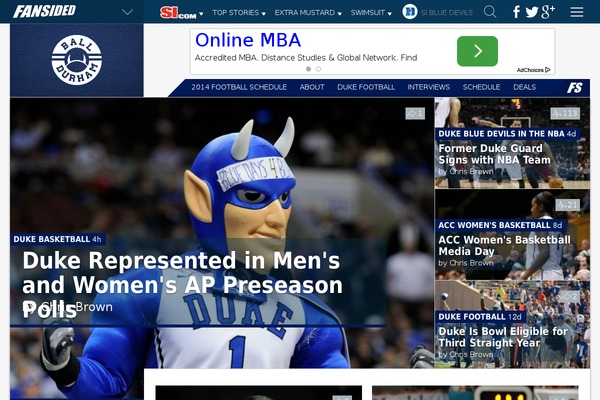
Task: Expand the FanSided network chevron
Action: (x=127, y=12)
